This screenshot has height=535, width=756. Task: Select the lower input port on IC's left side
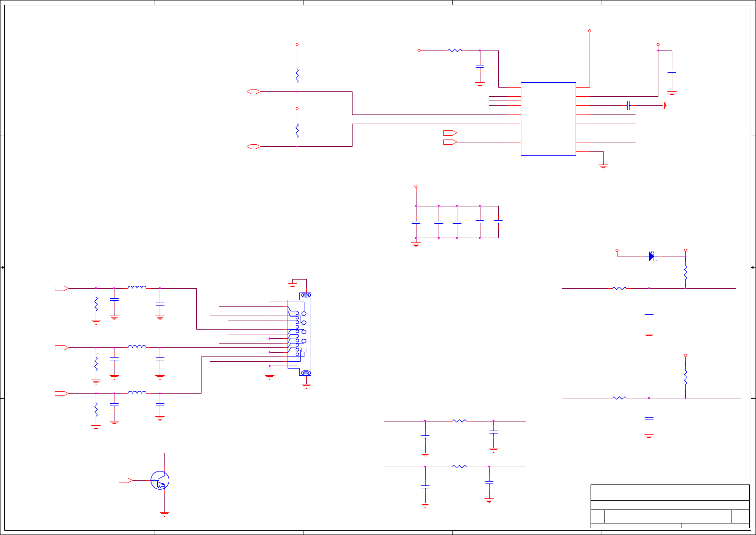tap(450, 142)
